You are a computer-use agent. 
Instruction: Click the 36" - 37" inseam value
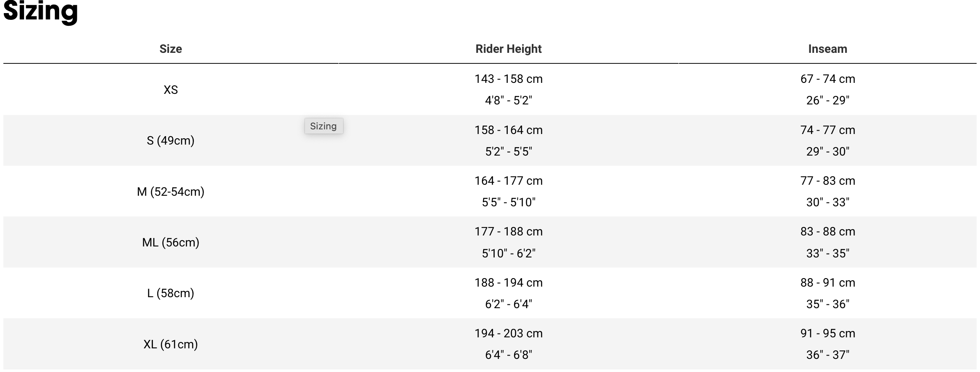point(828,355)
